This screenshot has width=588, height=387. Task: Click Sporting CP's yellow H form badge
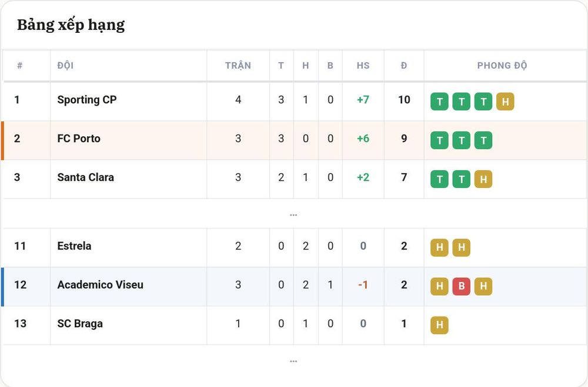505,102
